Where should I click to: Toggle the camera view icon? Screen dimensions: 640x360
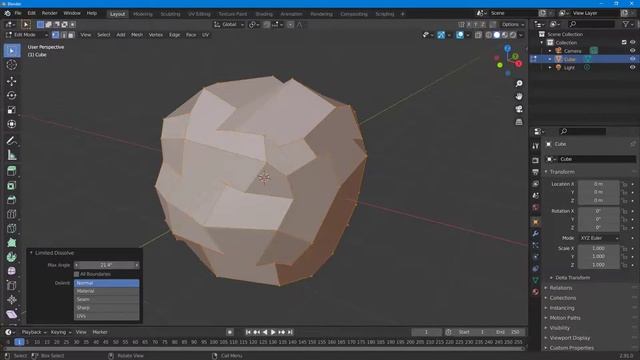point(519,109)
